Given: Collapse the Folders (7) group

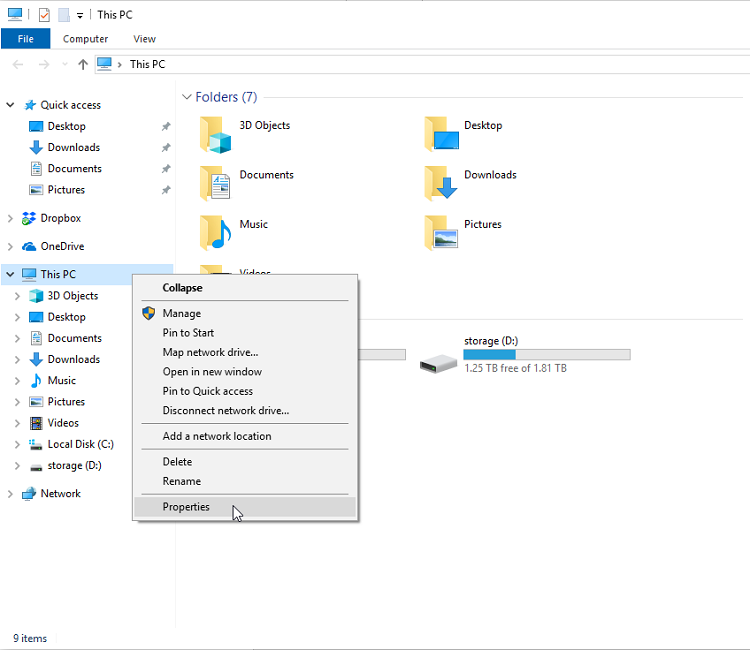Looking at the screenshot, I should tap(187, 97).
